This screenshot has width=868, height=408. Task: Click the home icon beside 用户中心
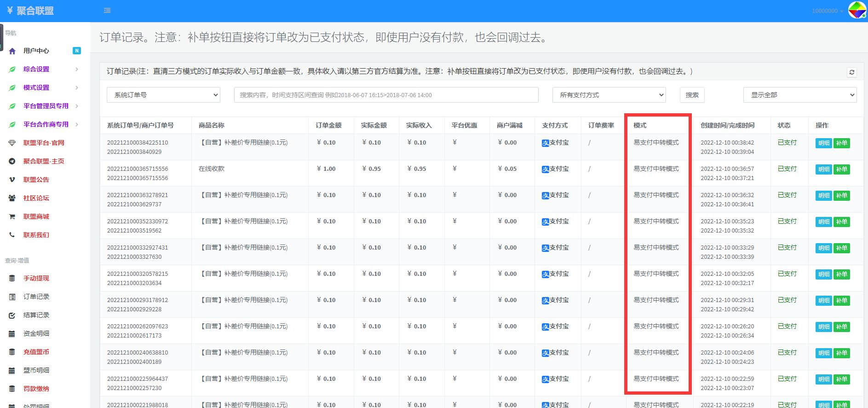coord(12,51)
